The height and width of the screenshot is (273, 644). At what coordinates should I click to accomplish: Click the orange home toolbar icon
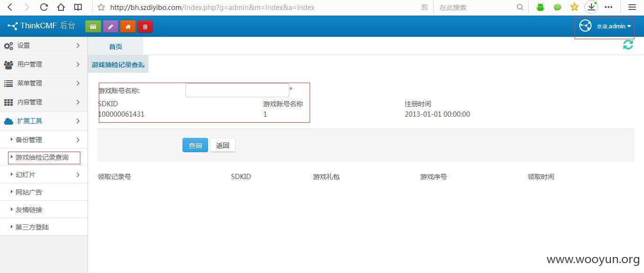[128, 26]
